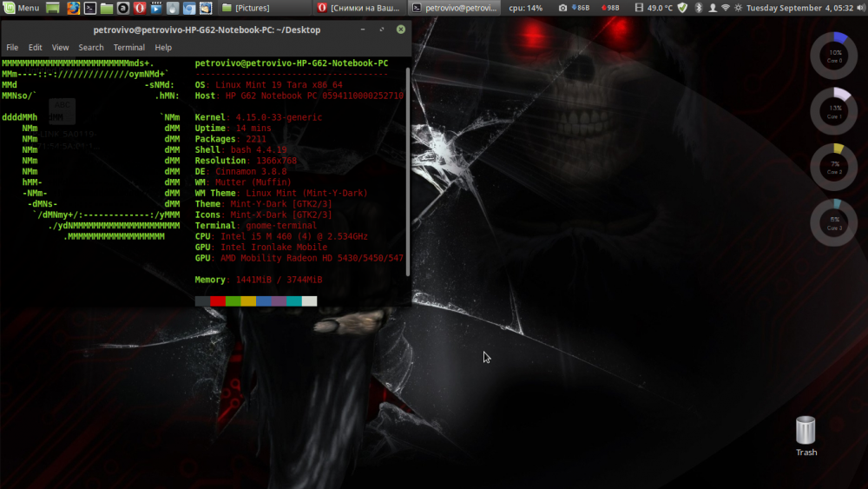Click the 'DE: Cinnamon 3.8.8' line
The height and width of the screenshot is (489, 868).
(240, 172)
